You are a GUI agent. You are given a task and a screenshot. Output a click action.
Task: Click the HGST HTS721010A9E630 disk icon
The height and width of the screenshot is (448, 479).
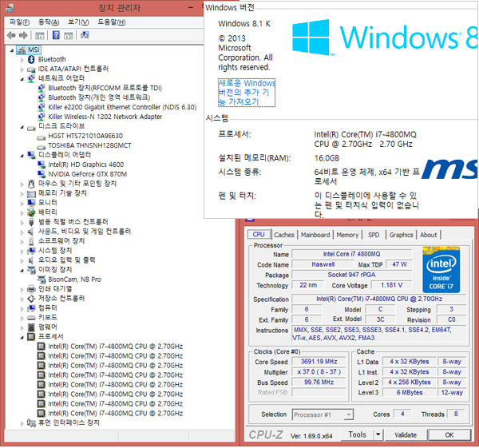[x=42, y=137]
